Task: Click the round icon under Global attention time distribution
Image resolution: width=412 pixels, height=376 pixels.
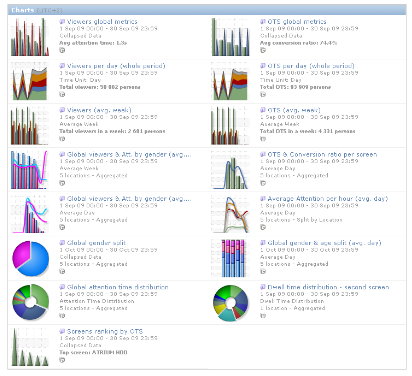Action: tap(62, 316)
